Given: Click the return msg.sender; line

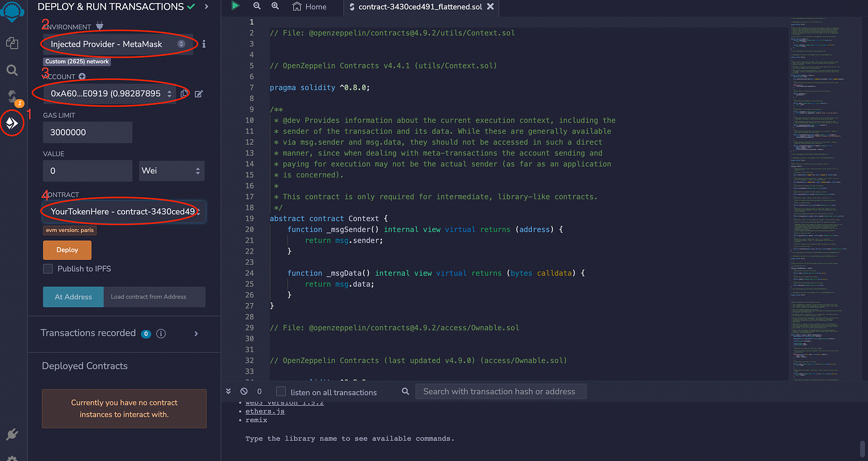Looking at the screenshot, I should pos(343,240).
